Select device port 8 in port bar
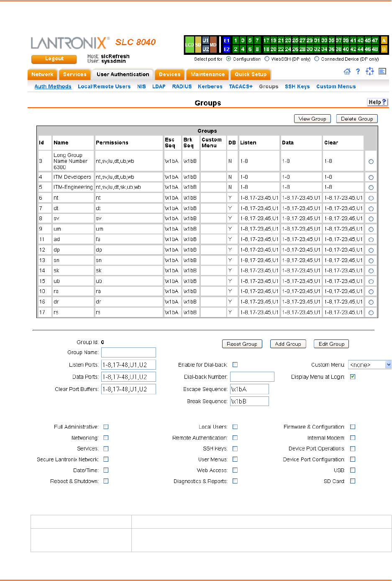 [257, 49]
